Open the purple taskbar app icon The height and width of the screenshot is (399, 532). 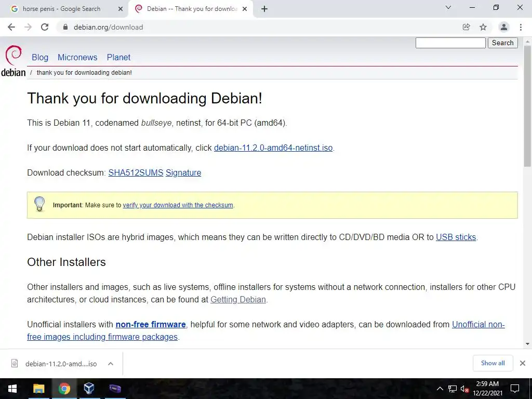point(115,389)
